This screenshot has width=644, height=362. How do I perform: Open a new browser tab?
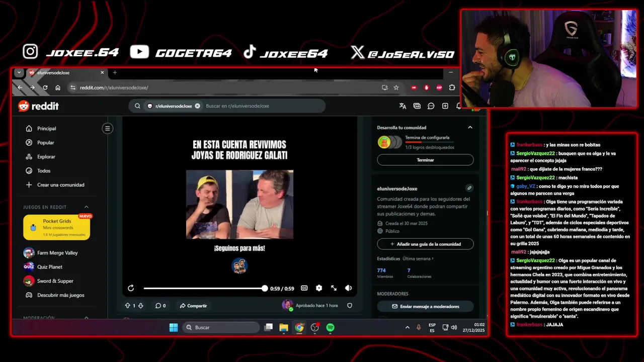(x=115, y=72)
